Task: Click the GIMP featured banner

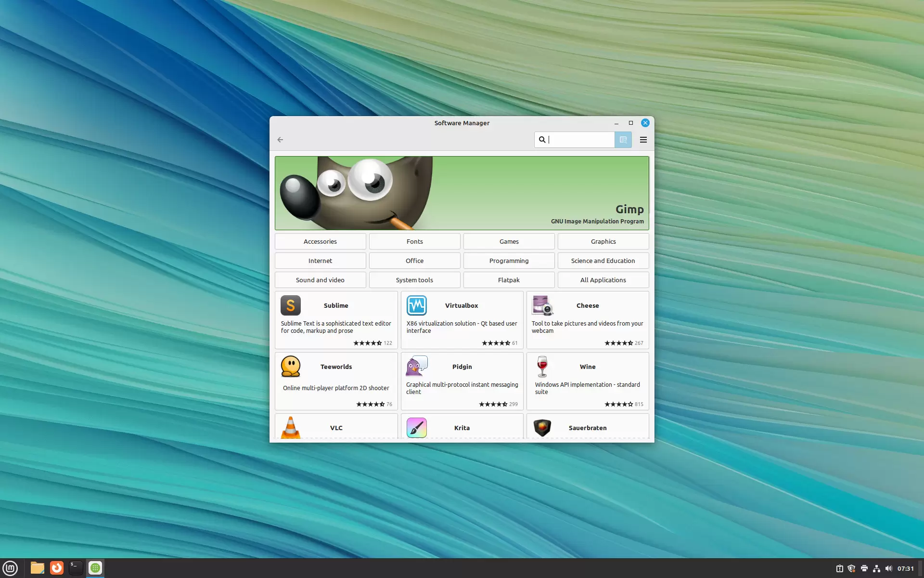Action: [x=461, y=193]
